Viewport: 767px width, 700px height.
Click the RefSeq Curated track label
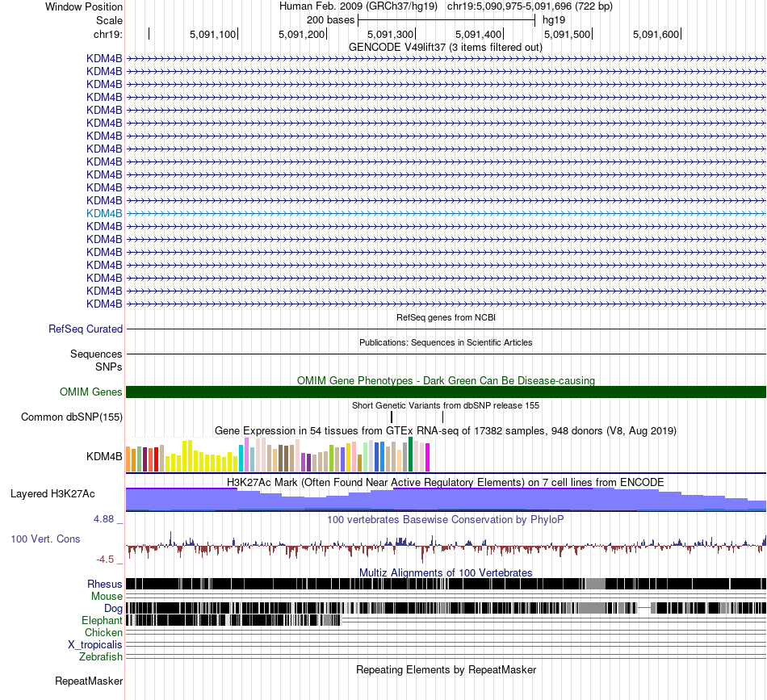point(85,329)
